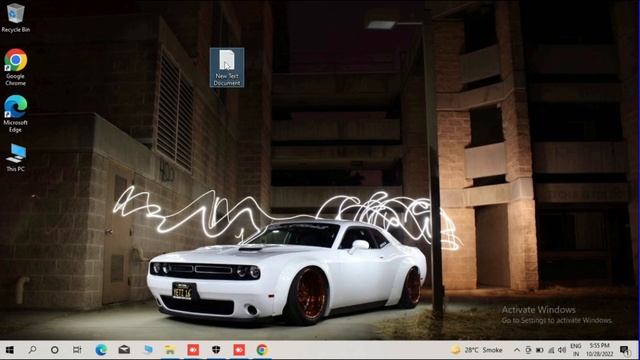640x360 pixels.
Task: Open the Action Center notifications
Action: click(624, 350)
